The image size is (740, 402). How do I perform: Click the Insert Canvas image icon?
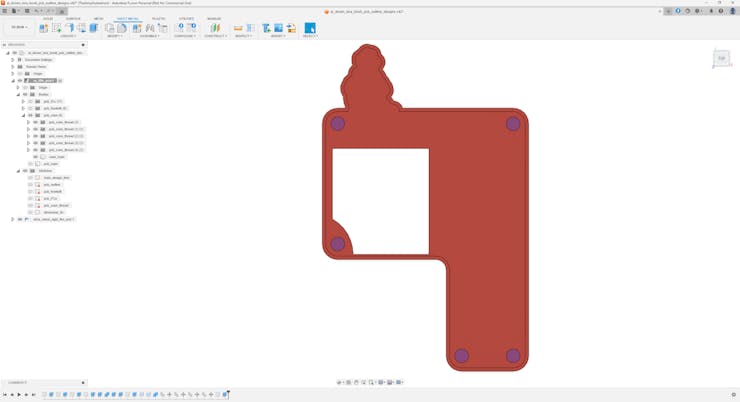click(279, 28)
